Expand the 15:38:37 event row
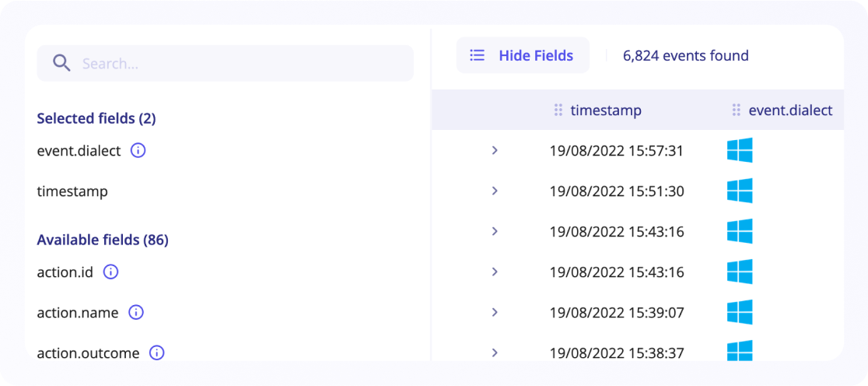This screenshot has height=386, width=868. click(x=495, y=353)
